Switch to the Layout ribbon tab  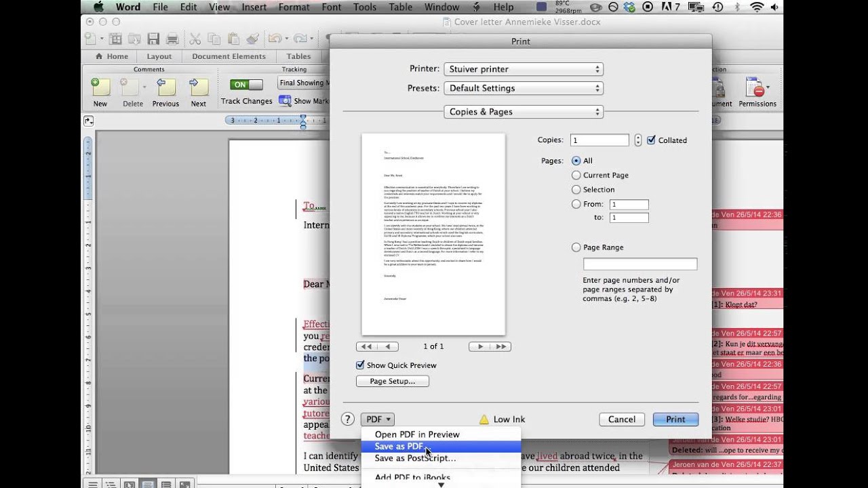(159, 56)
